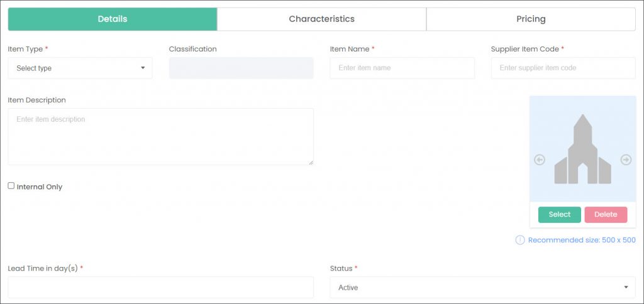Select the Details tab
The image size is (644, 304).
[x=113, y=19]
